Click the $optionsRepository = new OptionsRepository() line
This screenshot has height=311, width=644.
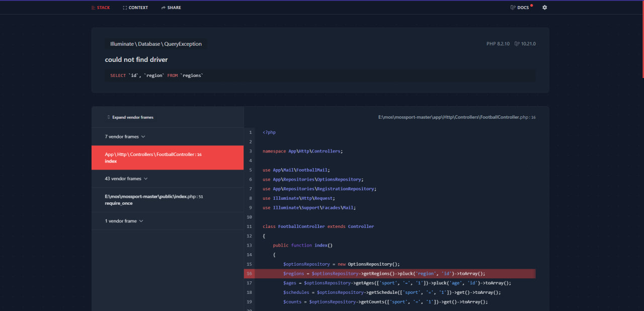(341, 264)
